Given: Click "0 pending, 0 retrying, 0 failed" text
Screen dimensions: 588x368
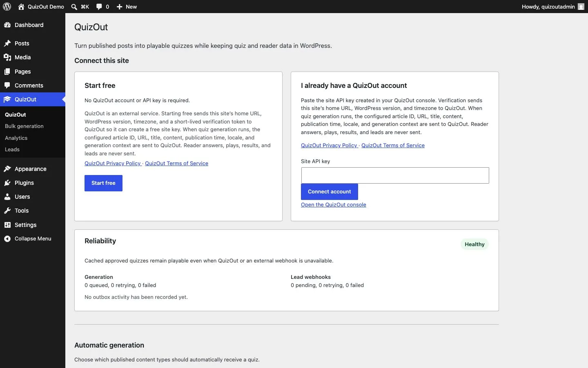Looking at the screenshot, I should 327,285.
